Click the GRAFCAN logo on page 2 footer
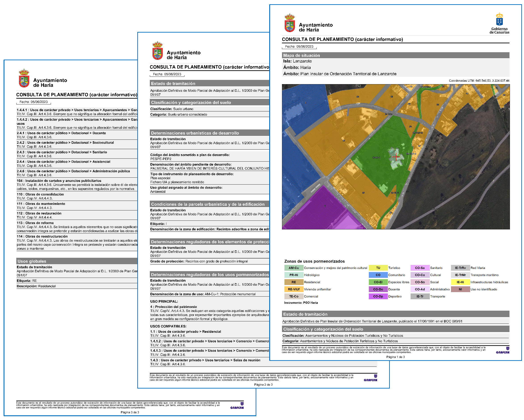524x420 pixels. pyautogui.click(x=370, y=378)
